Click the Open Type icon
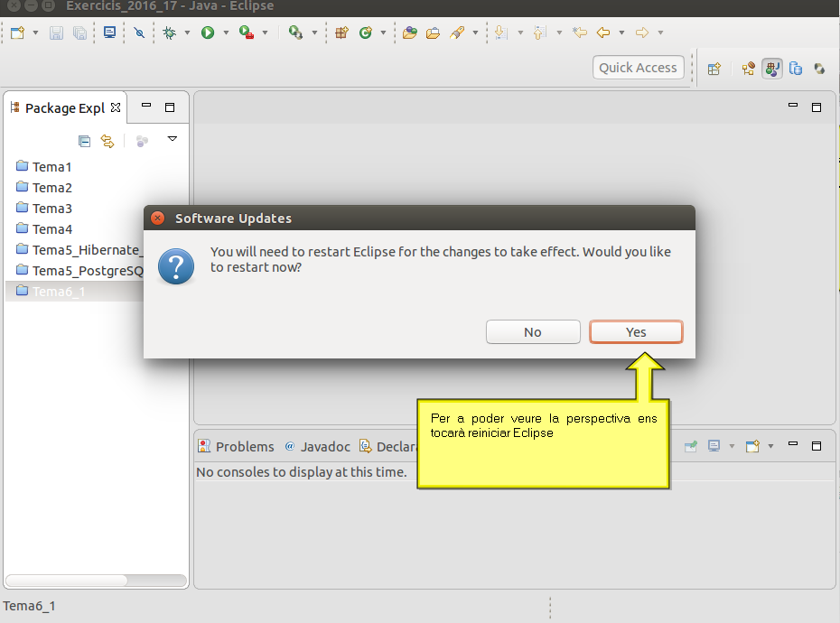 pyautogui.click(x=410, y=33)
